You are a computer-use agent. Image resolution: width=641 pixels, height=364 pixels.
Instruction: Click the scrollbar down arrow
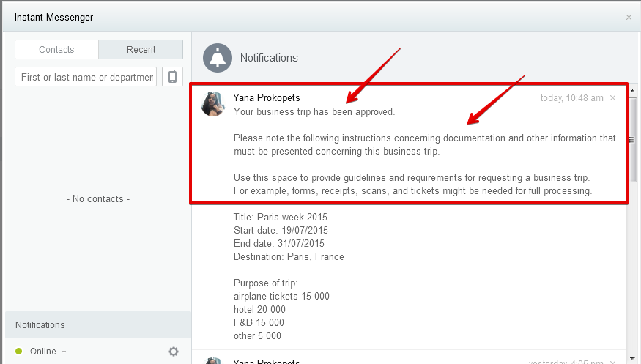tap(632, 359)
